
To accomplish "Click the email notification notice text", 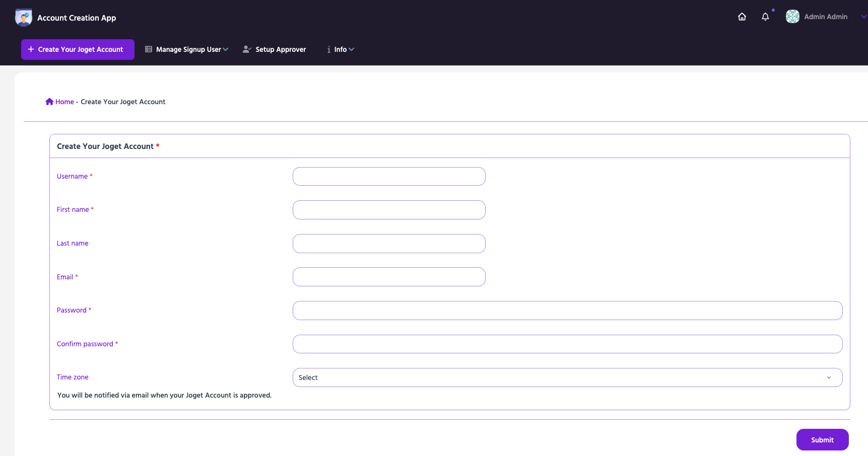I will pyautogui.click(x=165, y=396).
